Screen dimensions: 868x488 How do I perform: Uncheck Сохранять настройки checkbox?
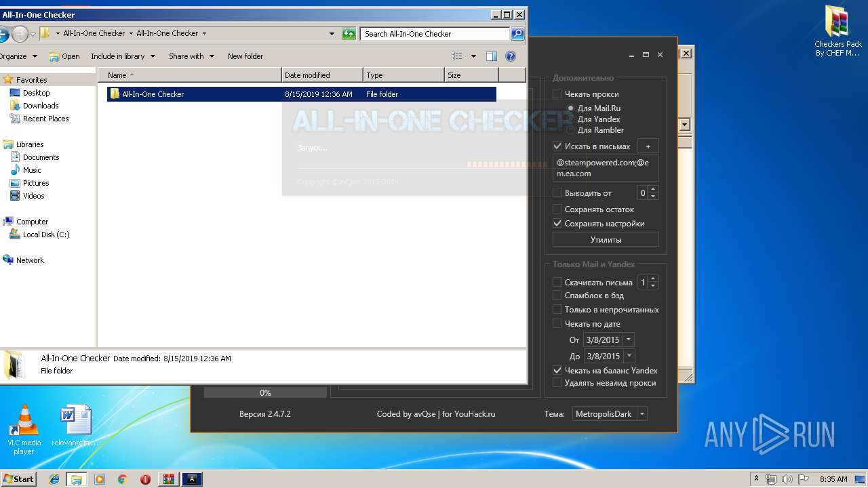557,223
